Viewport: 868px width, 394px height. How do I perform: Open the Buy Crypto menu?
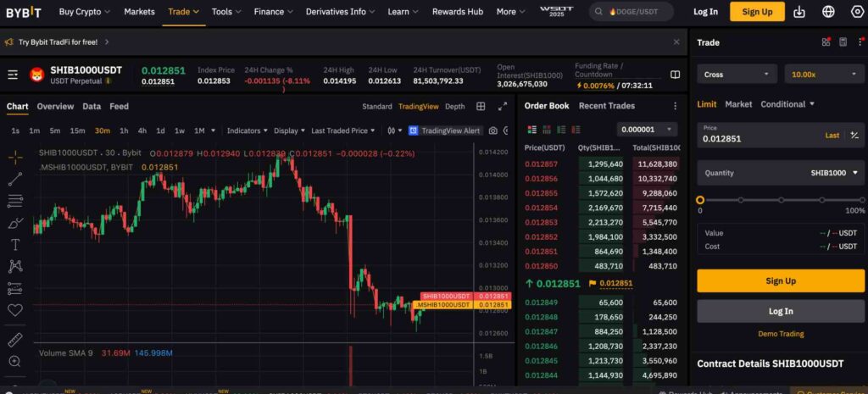84,12
